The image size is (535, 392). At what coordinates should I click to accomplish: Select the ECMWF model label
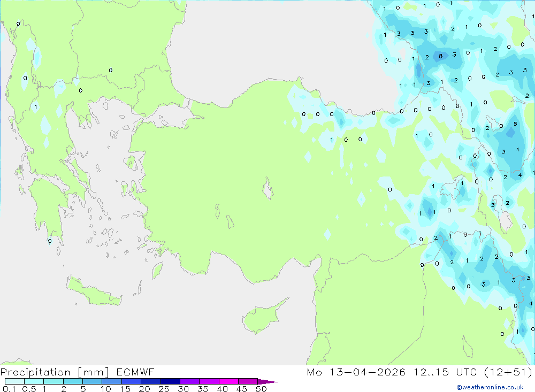coord(135,372)
